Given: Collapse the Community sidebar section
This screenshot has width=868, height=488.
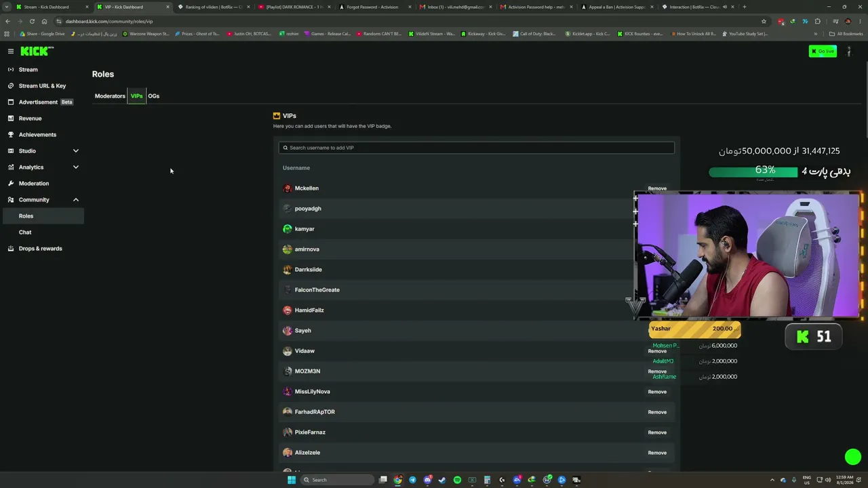Looking at the screenshot, I should click(76, 200).
